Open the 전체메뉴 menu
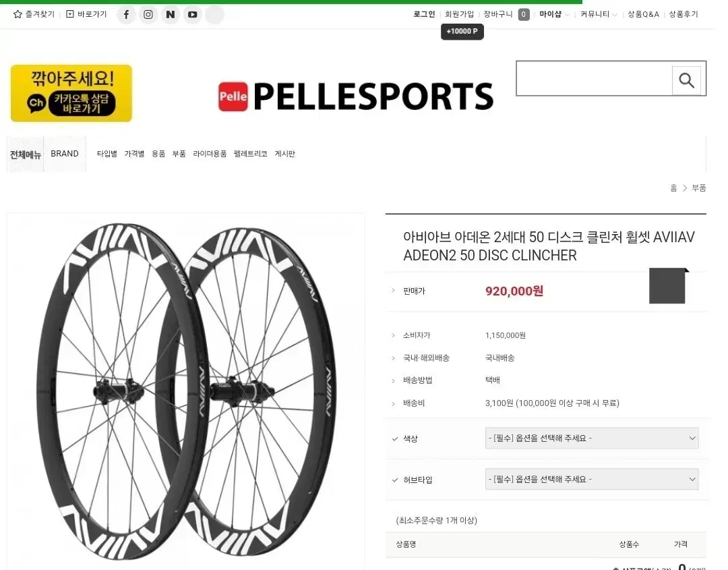This screenshot has width=728, height=570. click(x=25, y=154)
